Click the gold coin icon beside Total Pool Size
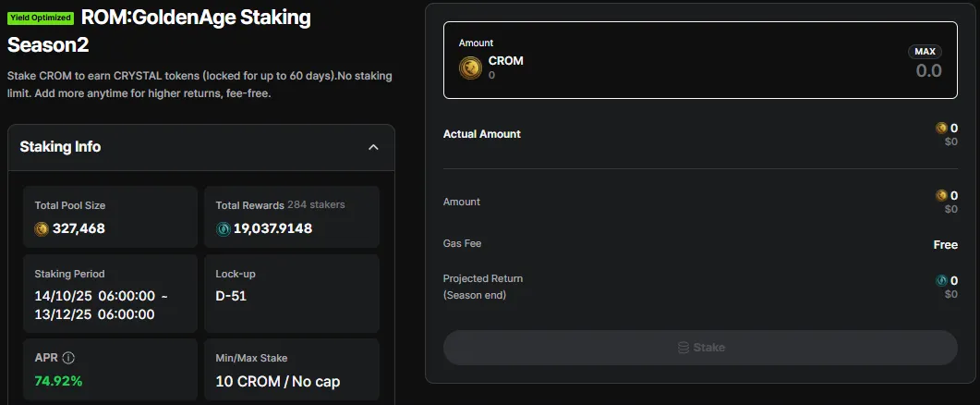Image resolution: width=980 pixels, height=405 pixels. 42,228
